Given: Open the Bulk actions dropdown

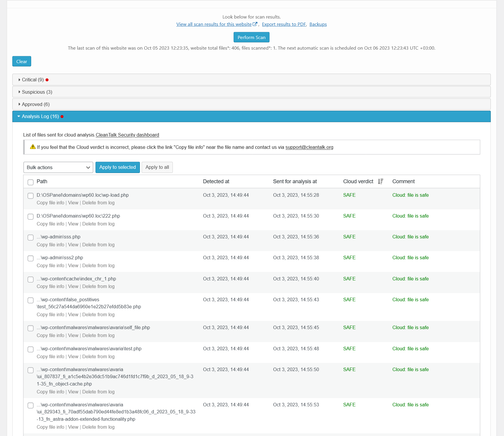Looking at the screenshot, I should coord(58,167).
